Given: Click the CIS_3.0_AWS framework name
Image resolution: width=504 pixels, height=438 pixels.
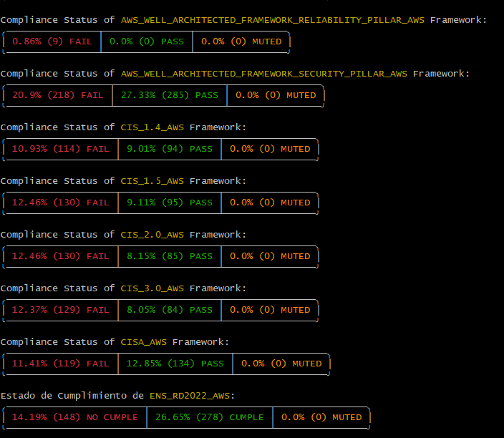Looking at the screenshot, I should pos(152,288).
